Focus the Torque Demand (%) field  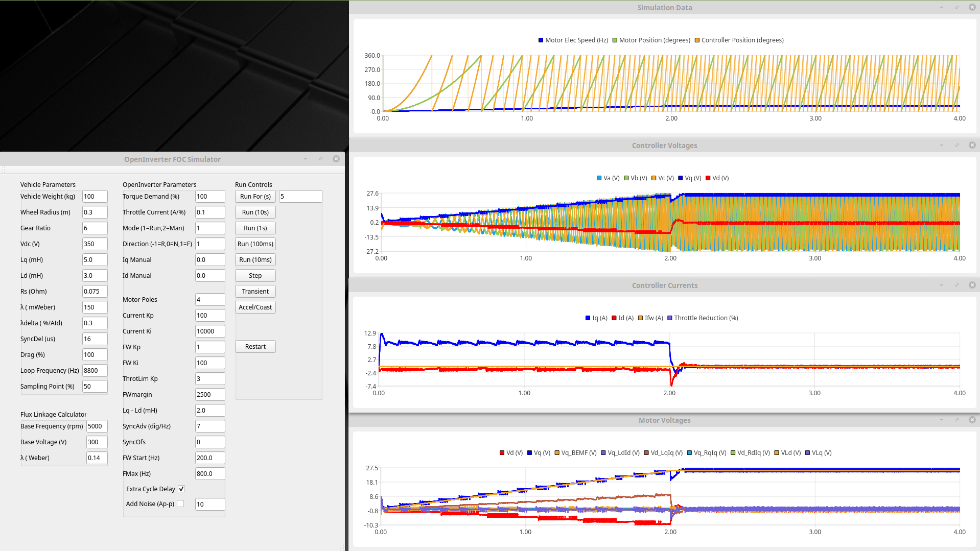(209, 196)
